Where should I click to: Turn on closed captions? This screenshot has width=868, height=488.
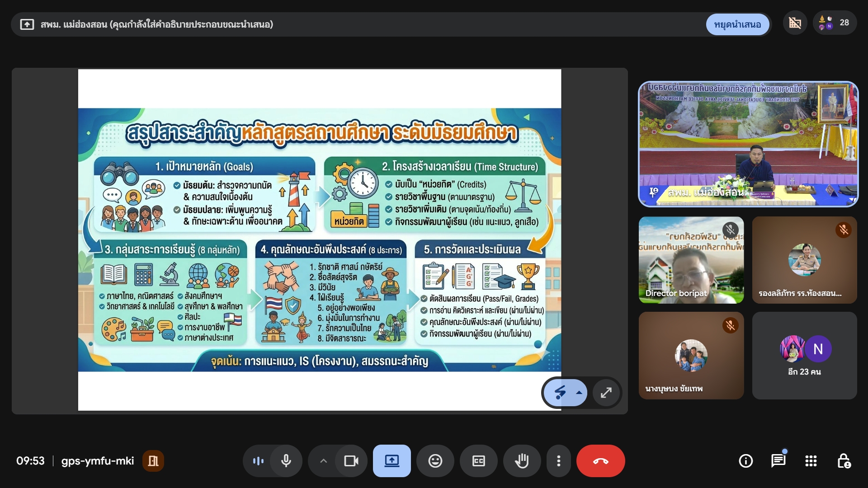pos(478,461)
